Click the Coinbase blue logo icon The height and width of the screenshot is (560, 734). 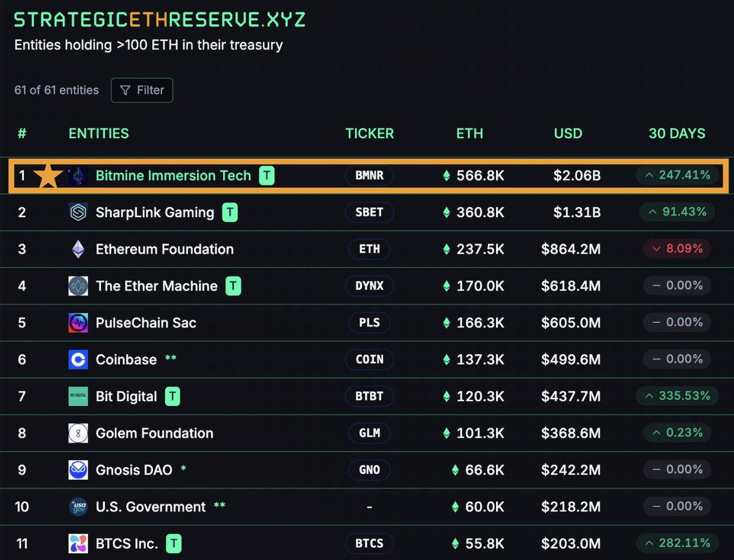point(78,359)
